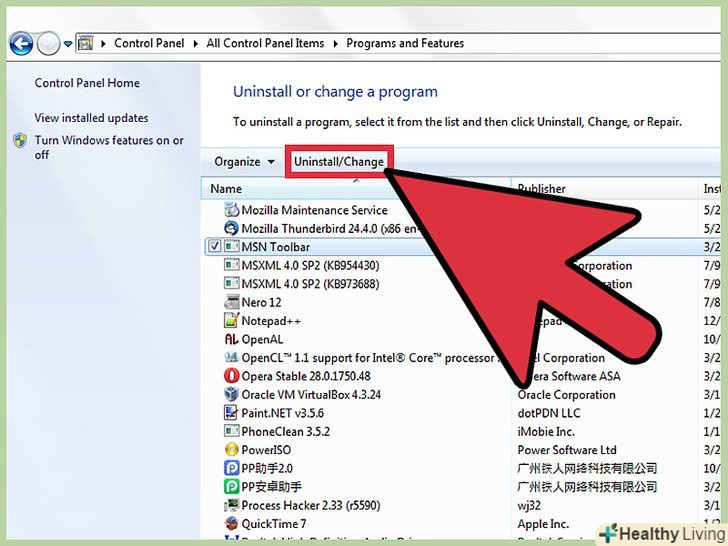Click iMobie Inc. publisher cell
Image resolution: width=728 pixels, height=546 pixels.
[x=546, y=431]
